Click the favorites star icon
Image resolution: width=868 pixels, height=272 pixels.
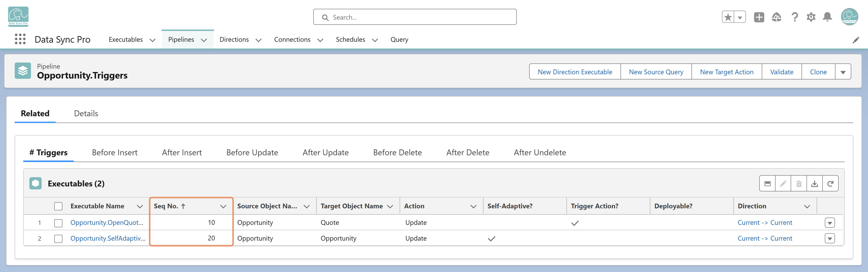pos(728,17)
